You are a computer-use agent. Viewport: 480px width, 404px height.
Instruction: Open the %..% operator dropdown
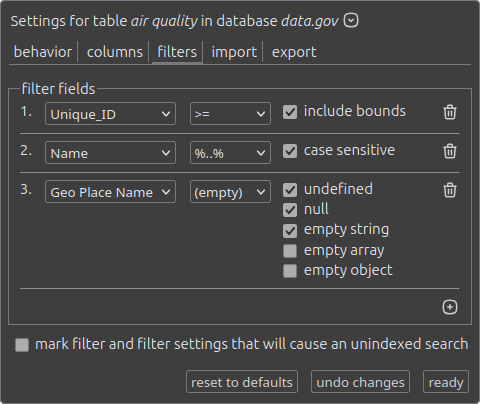pos(230,153)
